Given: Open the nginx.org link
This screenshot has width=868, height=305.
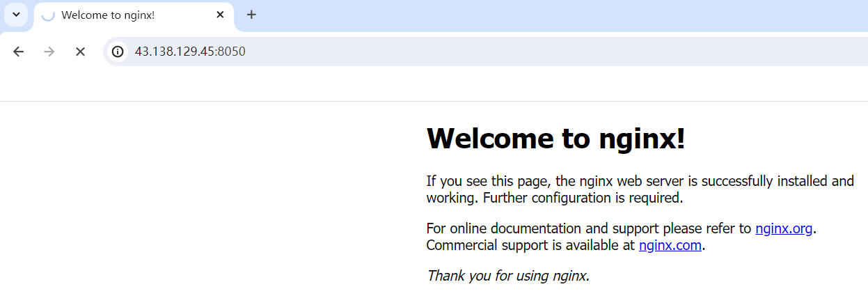Looking at the screenshot, I should click(x=784, y=228).
